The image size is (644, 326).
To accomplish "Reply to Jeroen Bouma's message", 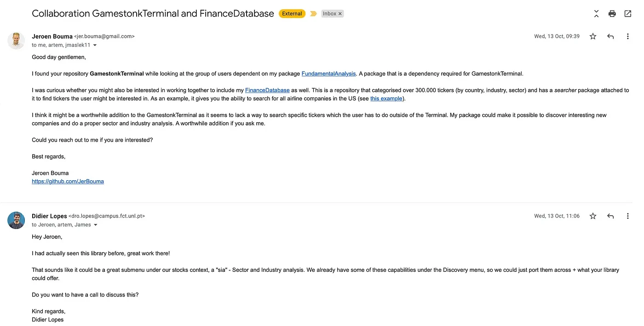I will click(610, 36).
